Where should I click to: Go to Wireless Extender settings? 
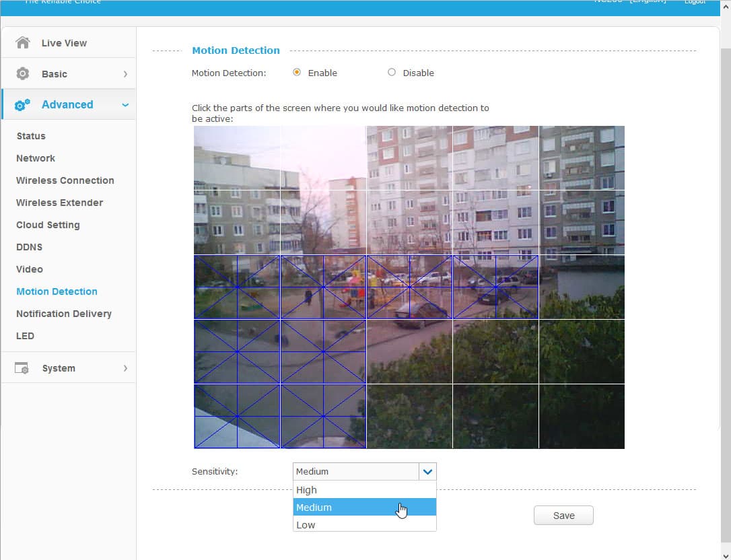tap(59, 203)
